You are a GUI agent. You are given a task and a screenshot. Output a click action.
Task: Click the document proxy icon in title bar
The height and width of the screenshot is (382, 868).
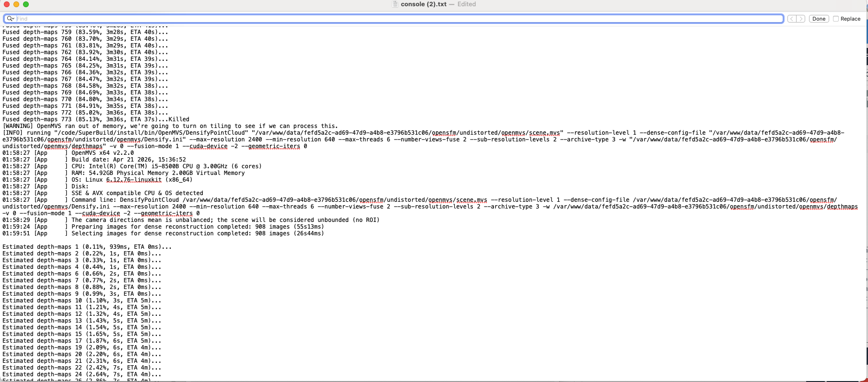click(x=395, y=4)
